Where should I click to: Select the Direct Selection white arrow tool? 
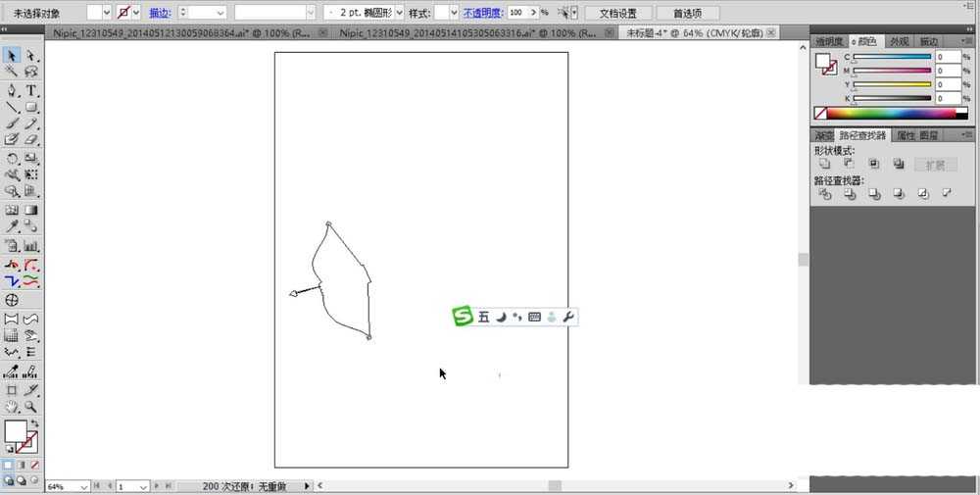point(31,56)
